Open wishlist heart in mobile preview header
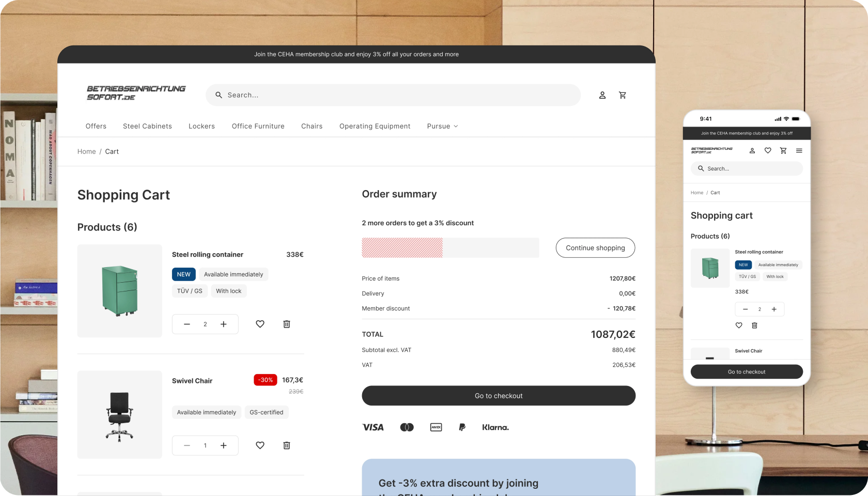 point(768,151)
